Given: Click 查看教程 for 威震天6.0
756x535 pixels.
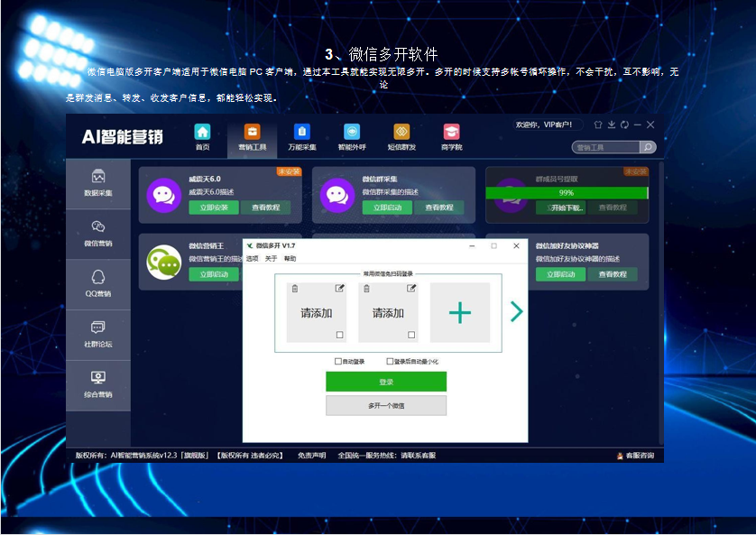Looking at the screenshot, I should [x=265, y=208].
